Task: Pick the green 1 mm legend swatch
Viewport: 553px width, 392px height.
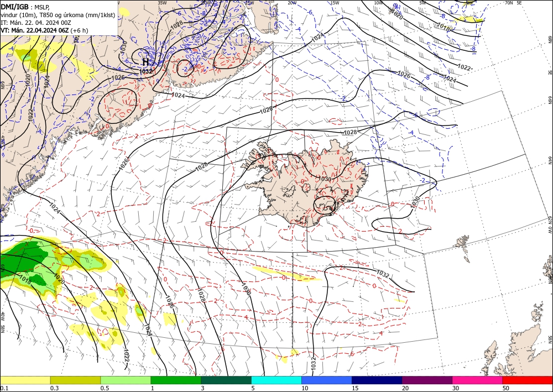Action: point(176,380)
